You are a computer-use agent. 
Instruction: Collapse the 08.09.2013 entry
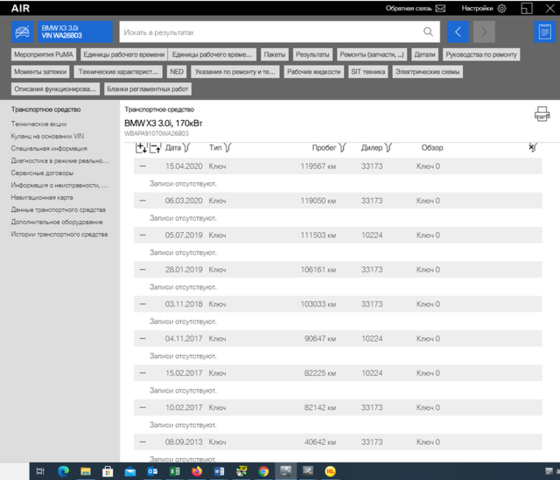(x=142, y=442)
